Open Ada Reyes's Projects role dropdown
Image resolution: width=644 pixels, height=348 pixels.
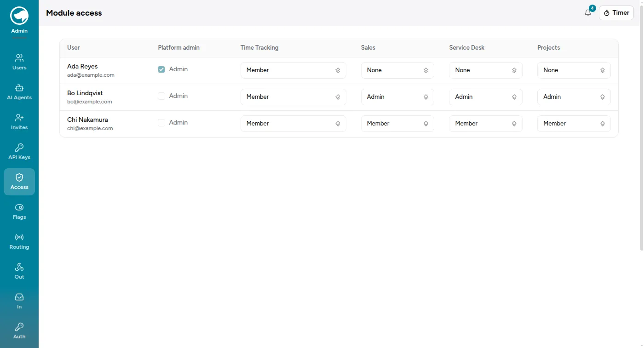(574, 70)
